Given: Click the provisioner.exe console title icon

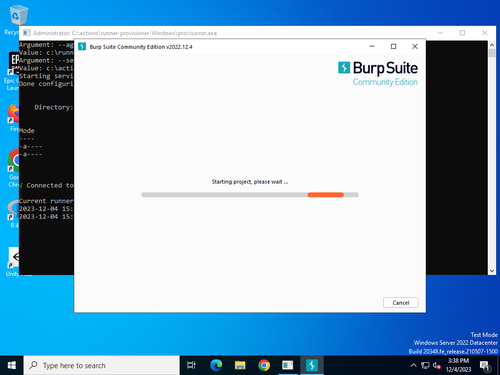Looking at the screenshot, I should tap(27, 33).
